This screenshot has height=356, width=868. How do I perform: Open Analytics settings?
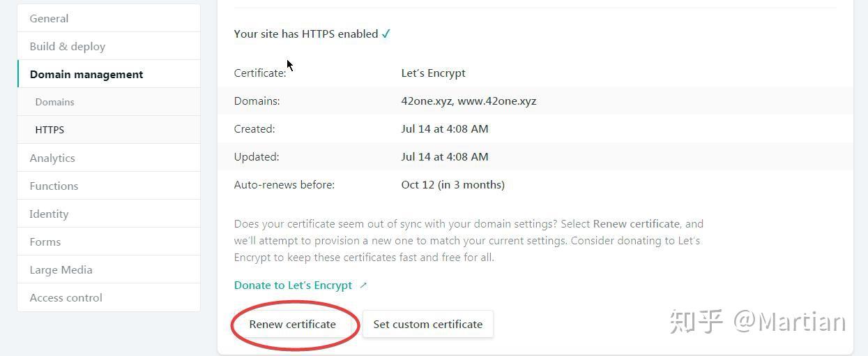52,158
